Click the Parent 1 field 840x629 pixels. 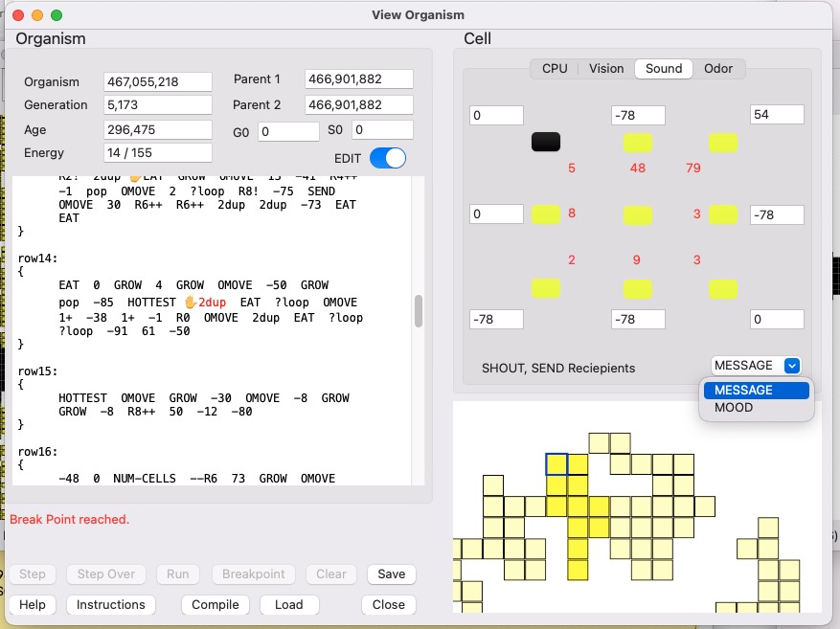click(359, 79)
